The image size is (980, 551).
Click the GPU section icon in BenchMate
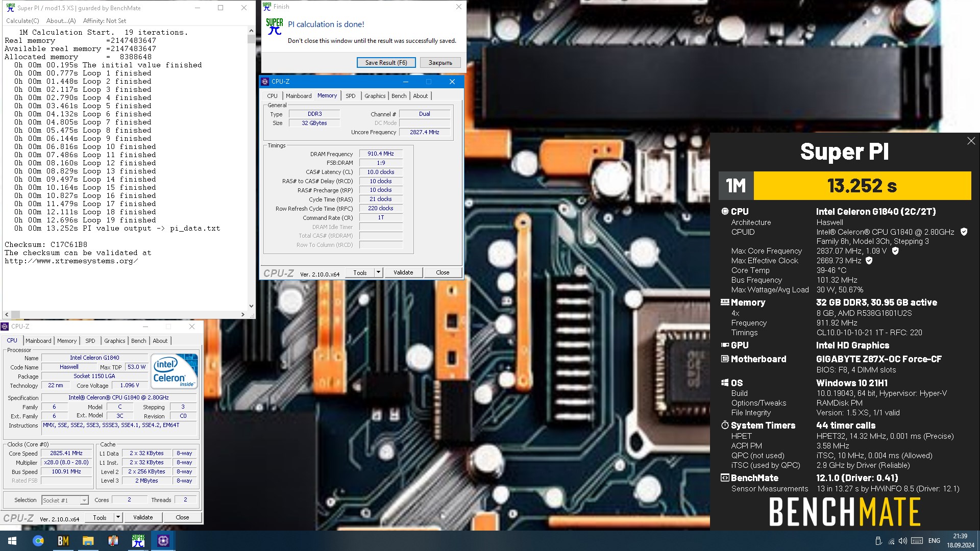click(x=725, y=345)
